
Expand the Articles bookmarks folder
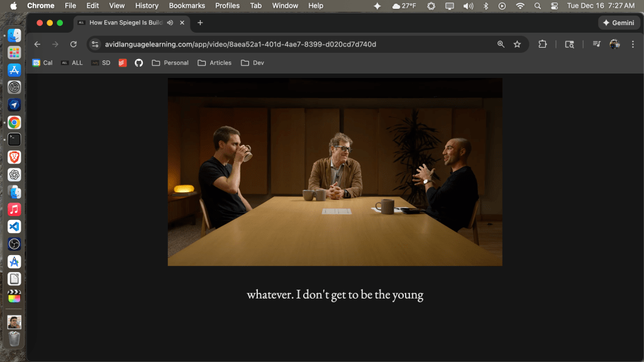[x=214, y=63]
